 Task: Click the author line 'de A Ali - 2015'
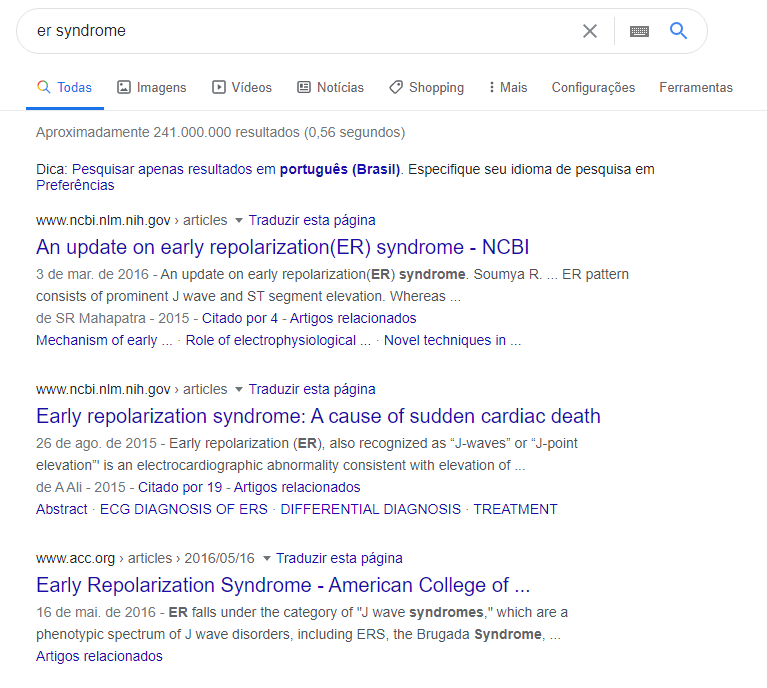tap(81, 487)
